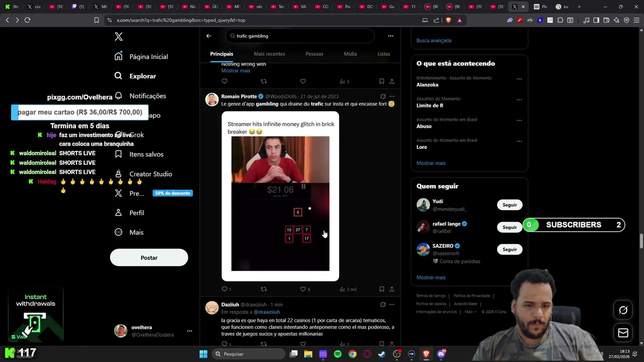Viewport: 644px width, 362px height.
Task: Open Brave Wallet icon in toolbar
Action: click(606, 20)
